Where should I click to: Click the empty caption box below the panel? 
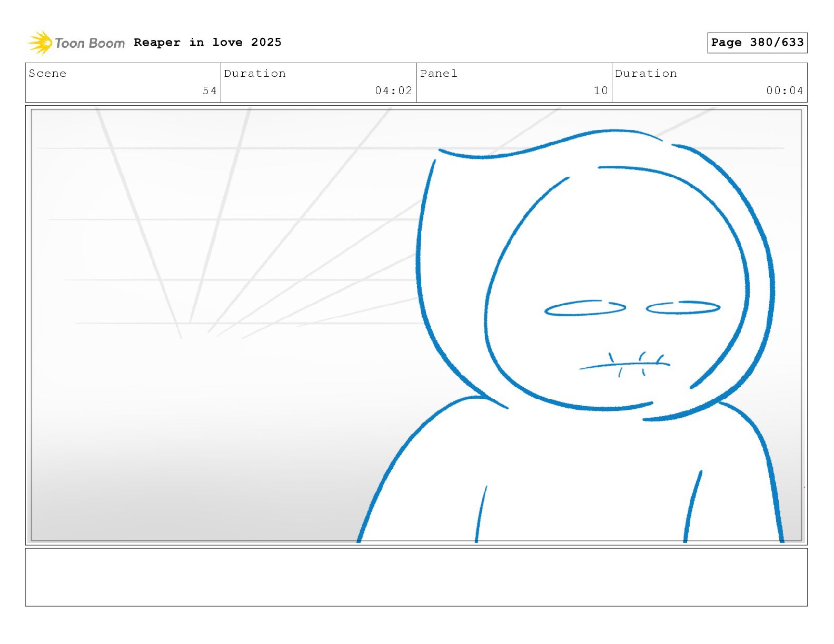[x=416, y=577]
